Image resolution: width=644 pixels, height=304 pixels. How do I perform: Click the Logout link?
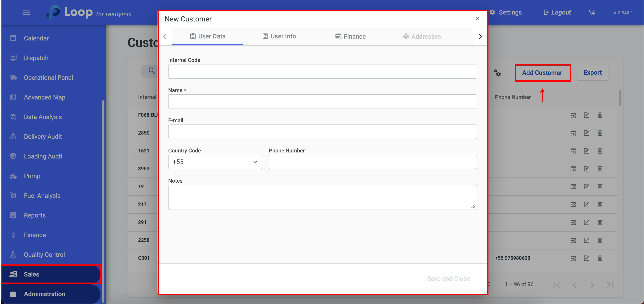pyautogui.click(x=557, y=12)
